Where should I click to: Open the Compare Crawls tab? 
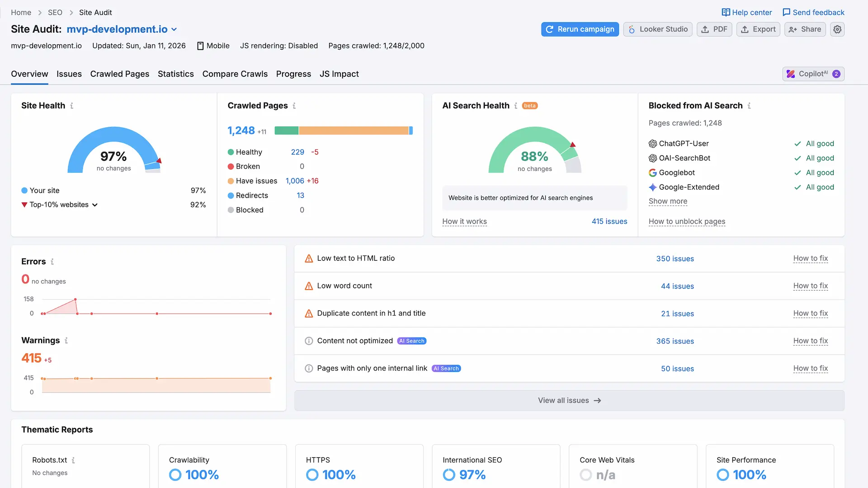point(235,74)
